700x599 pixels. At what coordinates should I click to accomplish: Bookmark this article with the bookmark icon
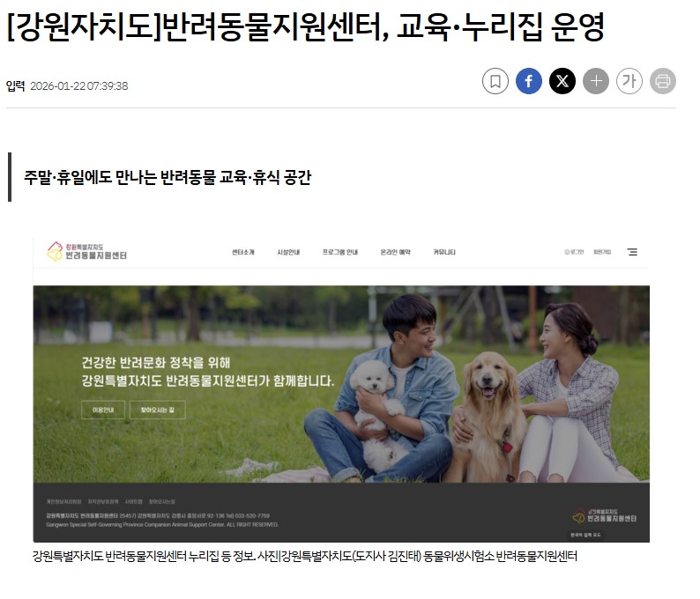click(495, 81)
